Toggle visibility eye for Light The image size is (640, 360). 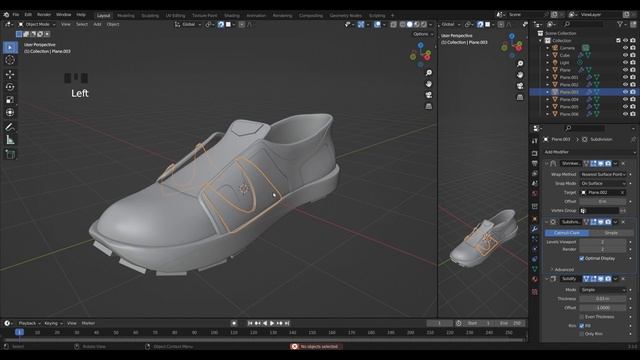click(x=625, y=62)
